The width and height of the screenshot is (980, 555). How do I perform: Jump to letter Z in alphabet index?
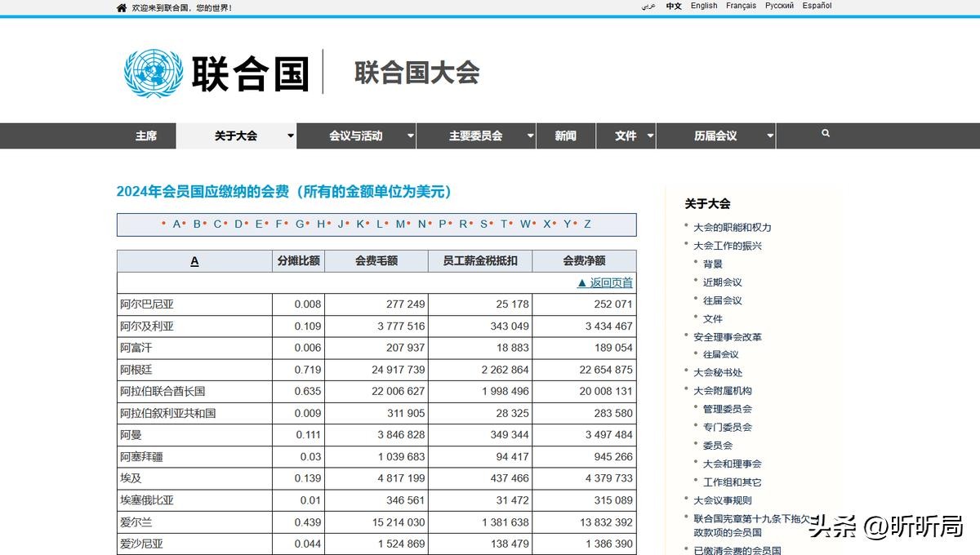tap(587, 224)
